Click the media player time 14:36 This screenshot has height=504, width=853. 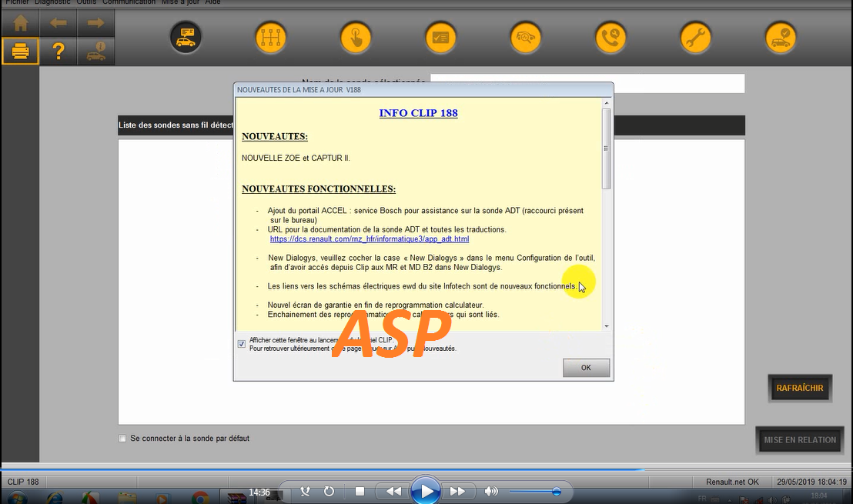[x=259, y=492]
